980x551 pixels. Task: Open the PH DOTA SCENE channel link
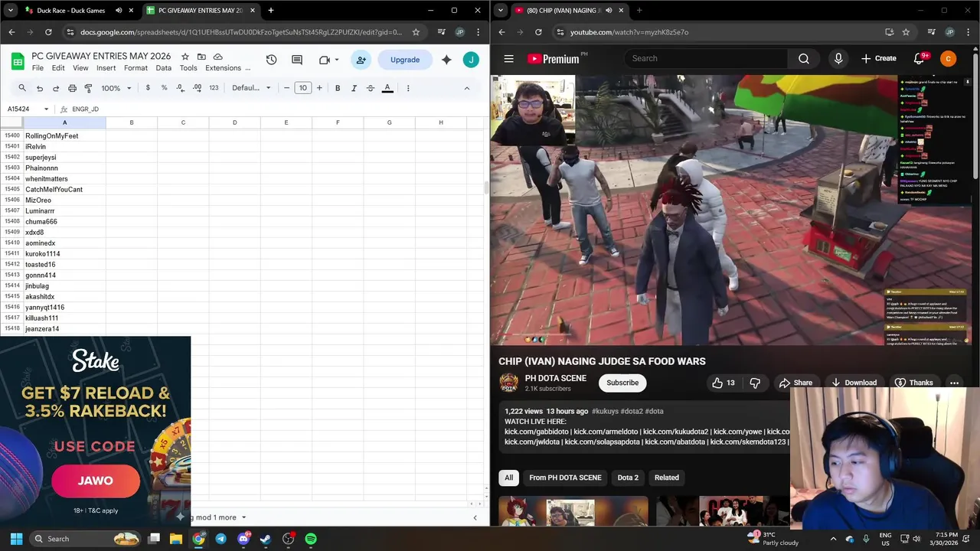555,378
